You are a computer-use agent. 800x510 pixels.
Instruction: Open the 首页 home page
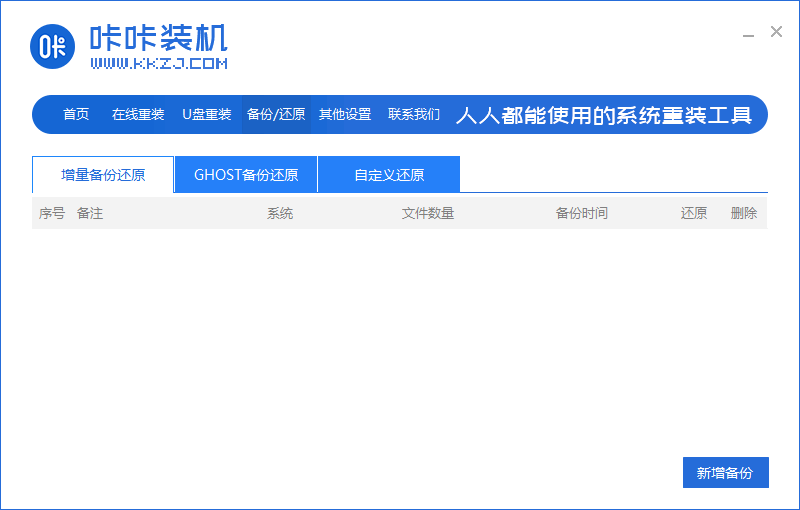[76, 114]
